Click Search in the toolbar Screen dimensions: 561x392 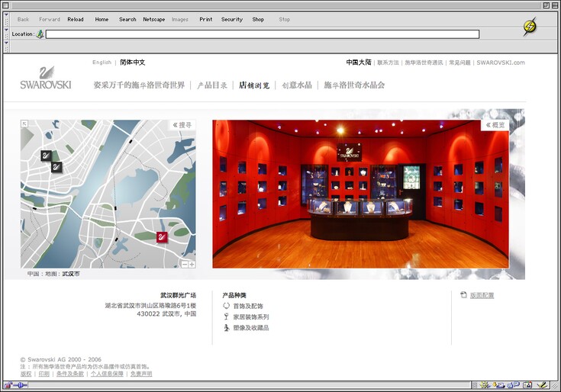click(127, 19)
